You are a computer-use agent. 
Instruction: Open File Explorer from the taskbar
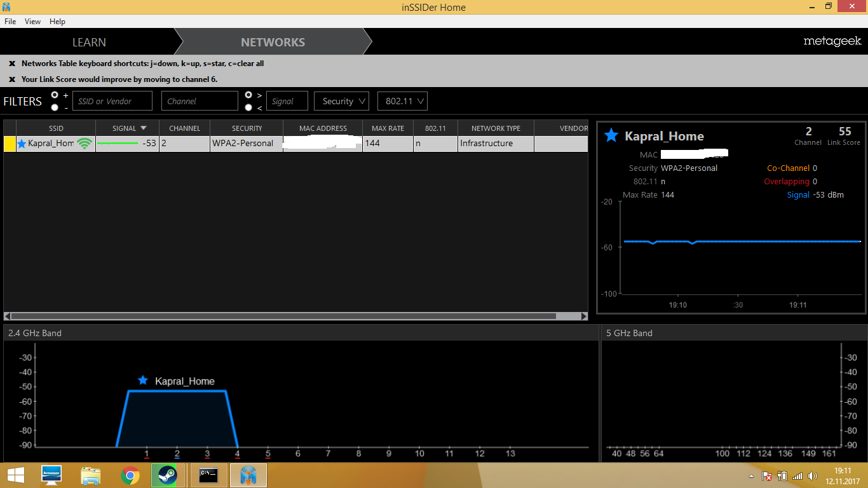[x=91, y=475]
